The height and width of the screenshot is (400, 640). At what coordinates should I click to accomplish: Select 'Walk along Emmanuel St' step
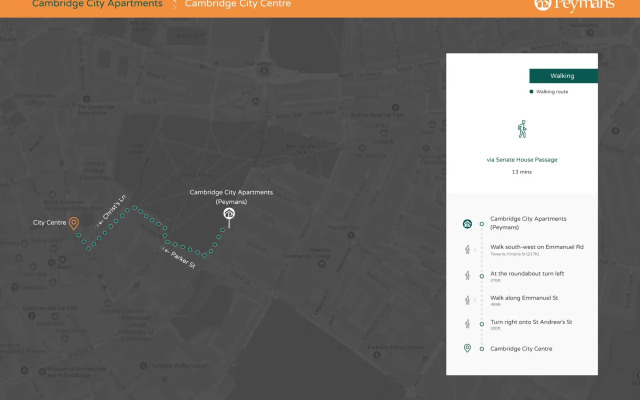coord(524,298)
